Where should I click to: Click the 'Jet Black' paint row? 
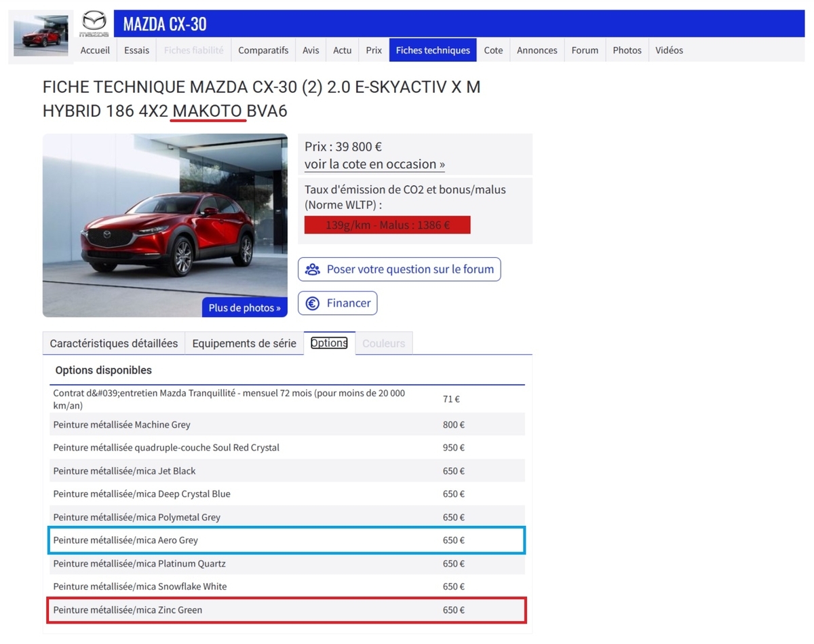pos(287,471)
